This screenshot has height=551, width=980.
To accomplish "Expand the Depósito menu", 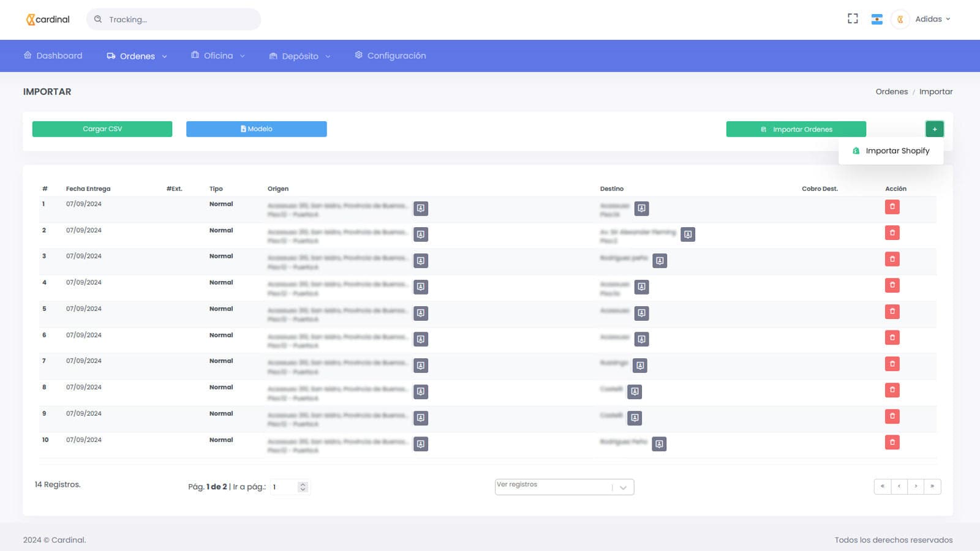I will pos(300,56).
